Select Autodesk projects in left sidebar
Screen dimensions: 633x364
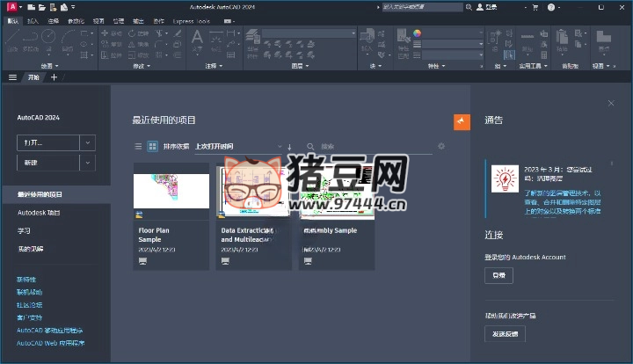point(39,213)
